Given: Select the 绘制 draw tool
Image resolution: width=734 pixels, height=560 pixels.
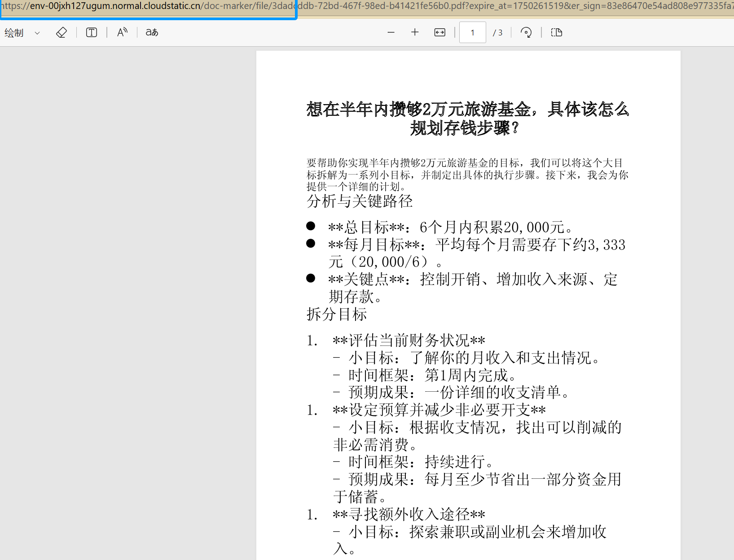Looking at the screenshot, I should (14, 33).
